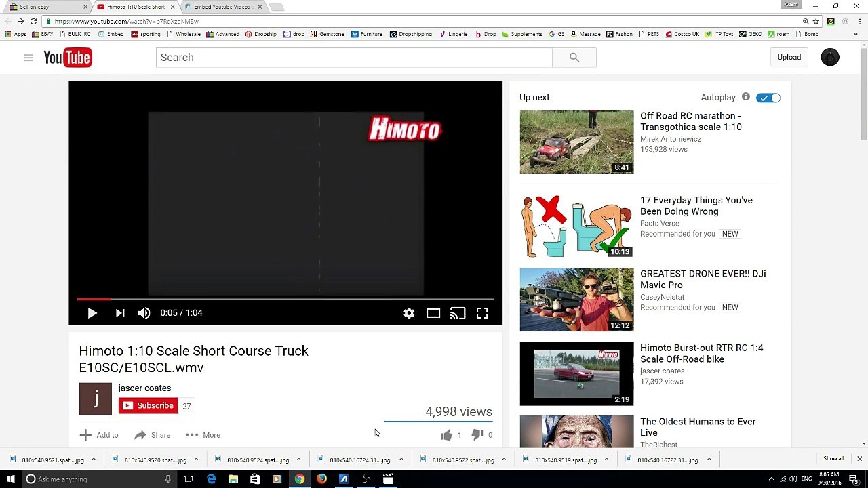
Task: Click the search magnifier button
Action: pyautogui.click(x=574, y=58)
